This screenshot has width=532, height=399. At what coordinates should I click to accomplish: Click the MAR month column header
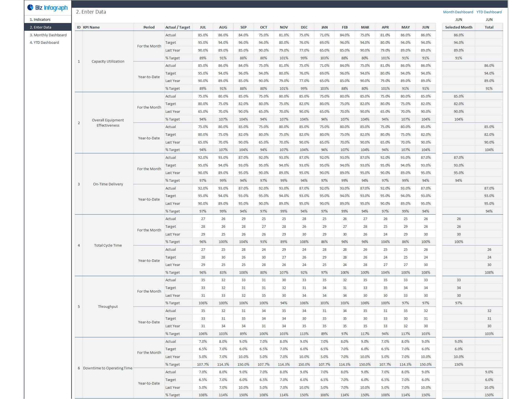pos(365,27)
